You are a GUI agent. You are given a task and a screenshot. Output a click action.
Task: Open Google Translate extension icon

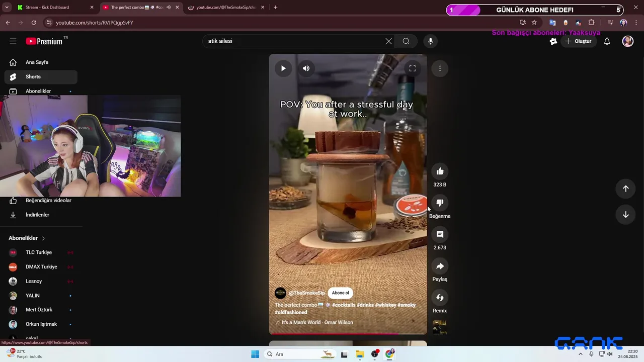coord(552,23)
